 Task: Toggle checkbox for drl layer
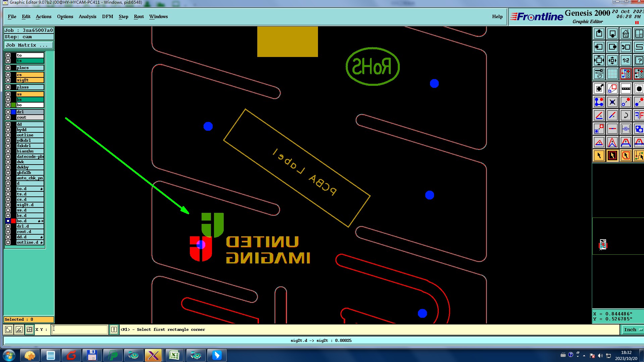(x=8, y=112)
